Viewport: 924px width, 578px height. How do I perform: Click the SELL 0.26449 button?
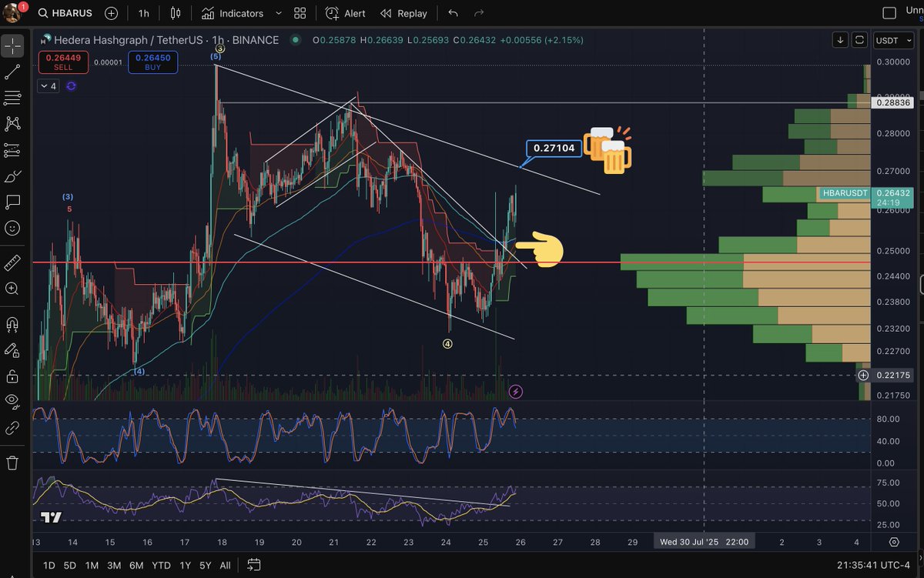point(63,62)
